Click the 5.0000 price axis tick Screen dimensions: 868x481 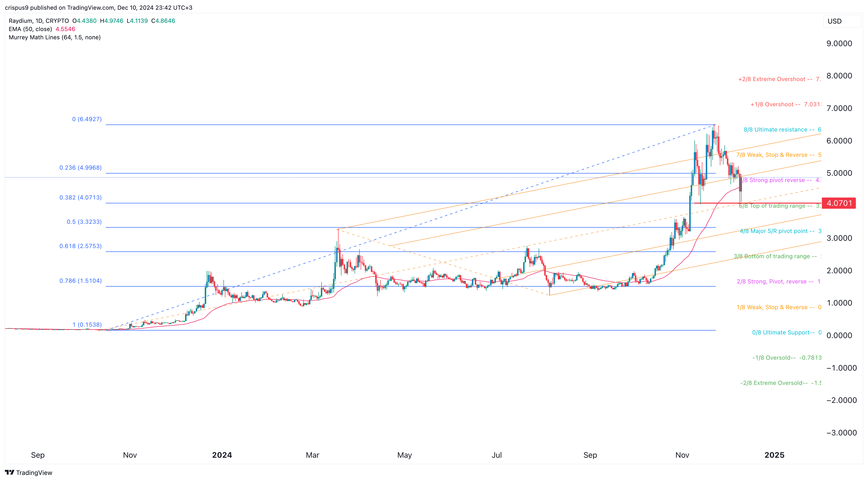click(x=839, y=173)
